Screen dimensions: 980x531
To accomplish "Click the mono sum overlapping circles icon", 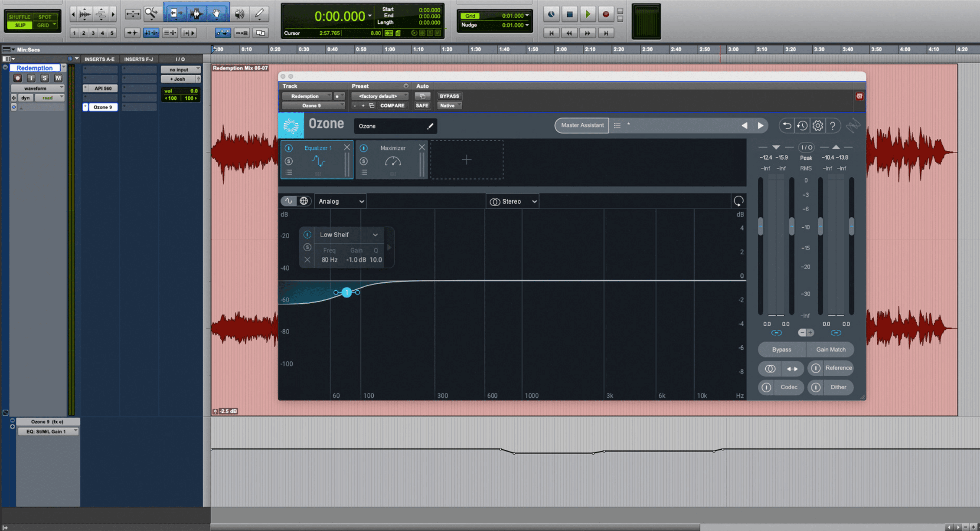I will (770, 369).
